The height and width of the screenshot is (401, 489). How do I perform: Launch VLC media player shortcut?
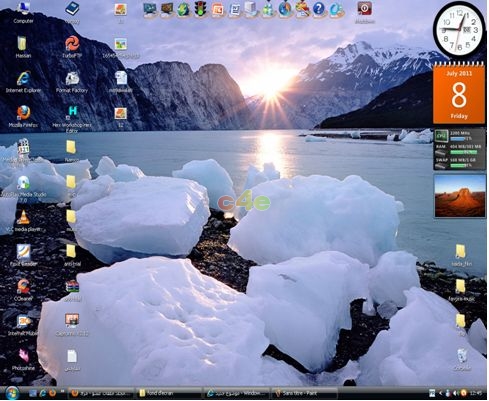pos(23,221)
